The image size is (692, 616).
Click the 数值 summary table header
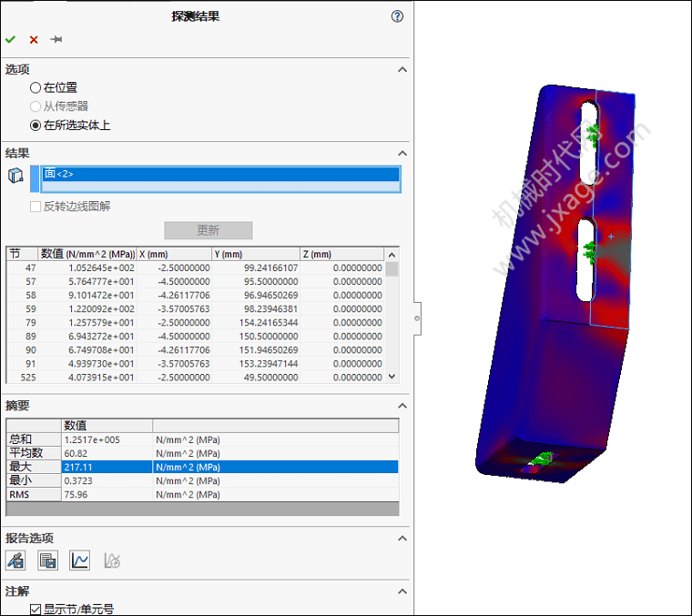pos(107,426)
